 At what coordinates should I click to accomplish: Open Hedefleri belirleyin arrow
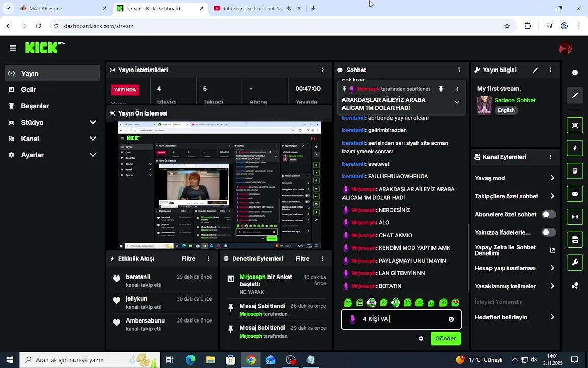[552, 317]
